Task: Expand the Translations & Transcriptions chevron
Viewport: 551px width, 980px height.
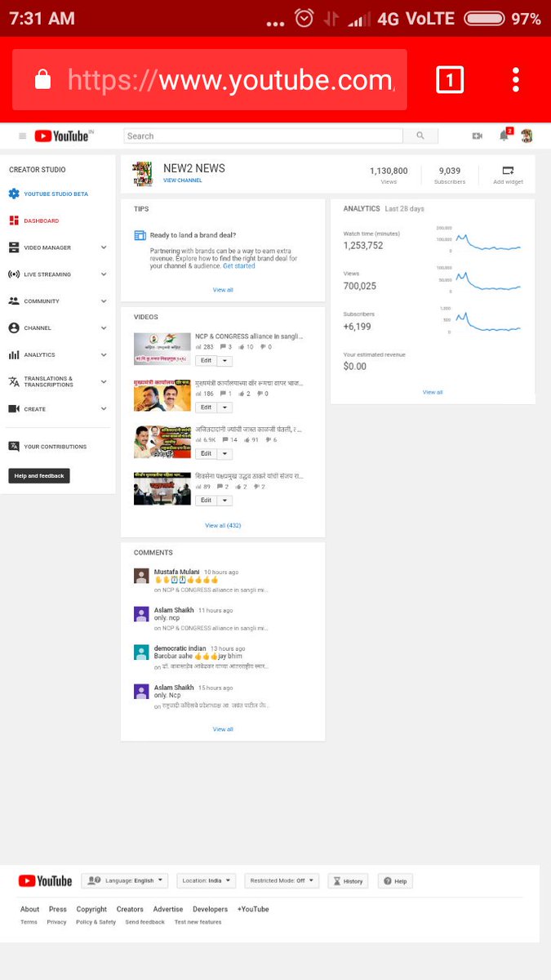Action: [104, 381]
